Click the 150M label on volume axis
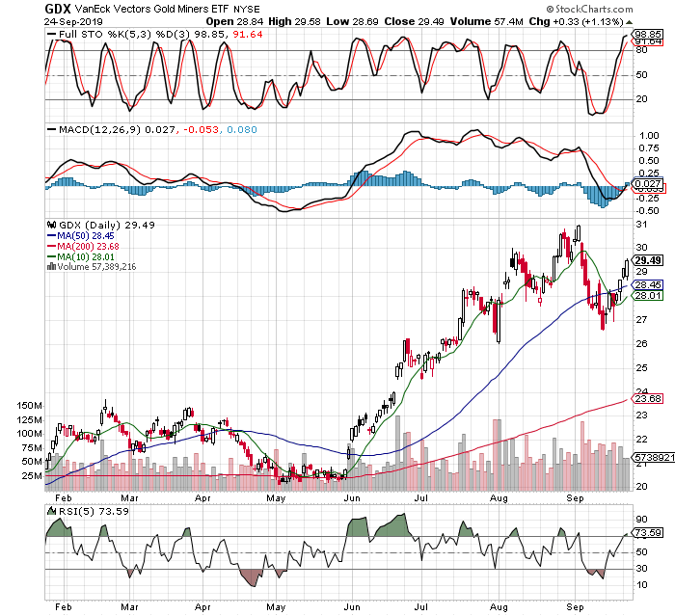 coord(29,405)
